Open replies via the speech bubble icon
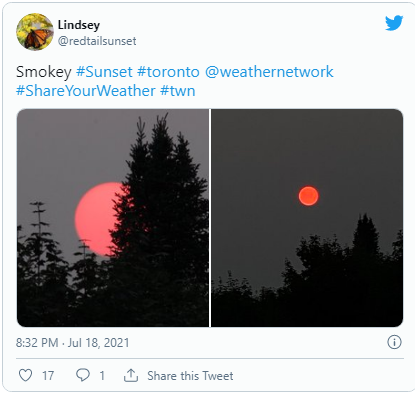 pos(83,375)
